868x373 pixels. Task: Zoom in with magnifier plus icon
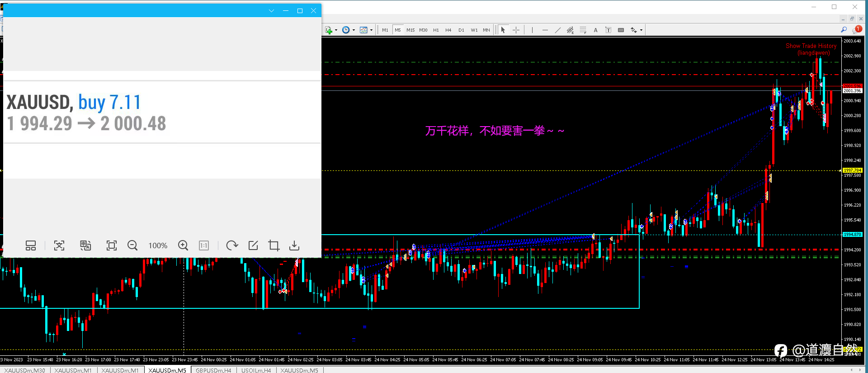(x=183, y=245)
